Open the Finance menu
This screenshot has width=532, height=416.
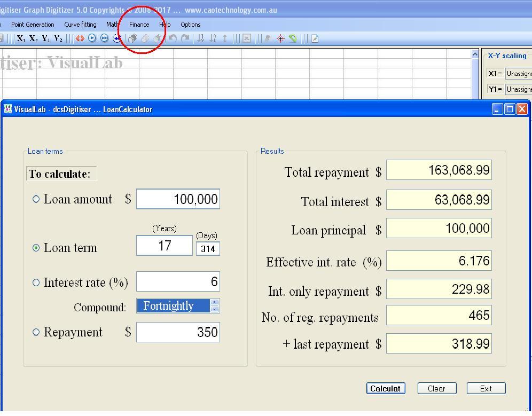pyautogui.click(x=139, y=24)
